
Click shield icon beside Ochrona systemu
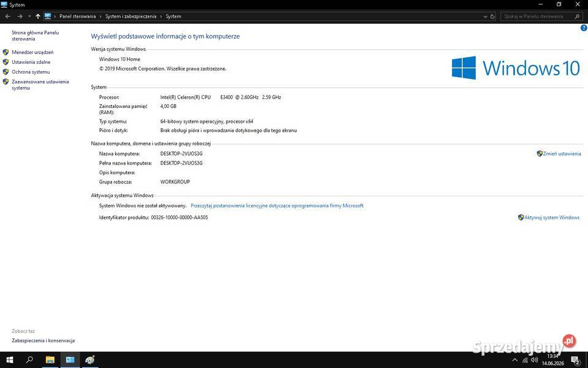pyautogui.click(x=6, y=72)
